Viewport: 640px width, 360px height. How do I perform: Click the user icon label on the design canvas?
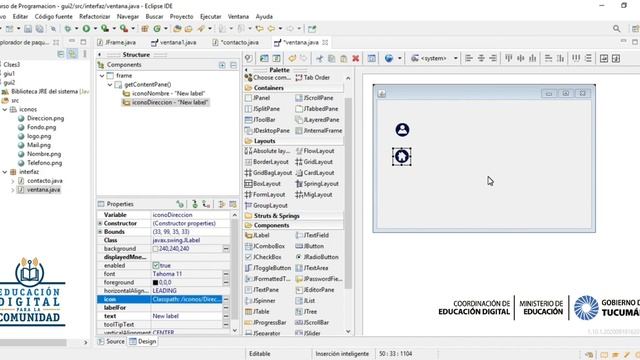[x=402, y=130]
